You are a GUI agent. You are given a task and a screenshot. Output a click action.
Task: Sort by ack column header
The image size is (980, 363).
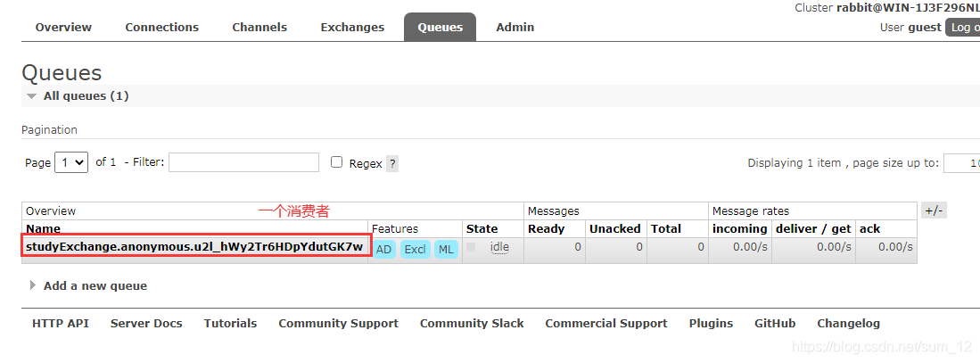click(x=870, y=228)
